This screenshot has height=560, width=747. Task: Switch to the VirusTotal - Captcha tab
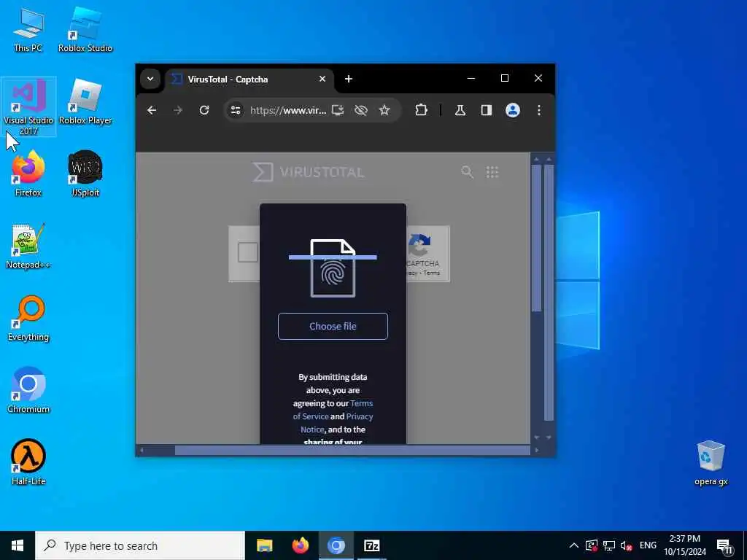pos(249,79)
